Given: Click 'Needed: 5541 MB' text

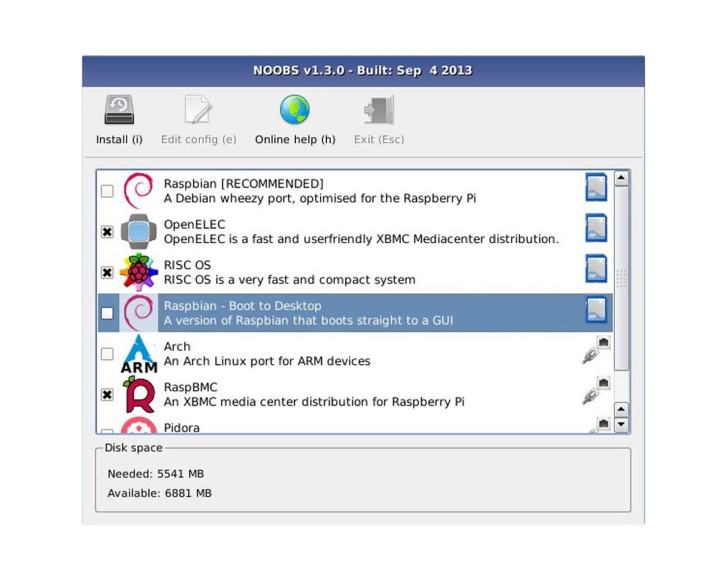Looking at the screenshot, I should (x=156, y=474).
